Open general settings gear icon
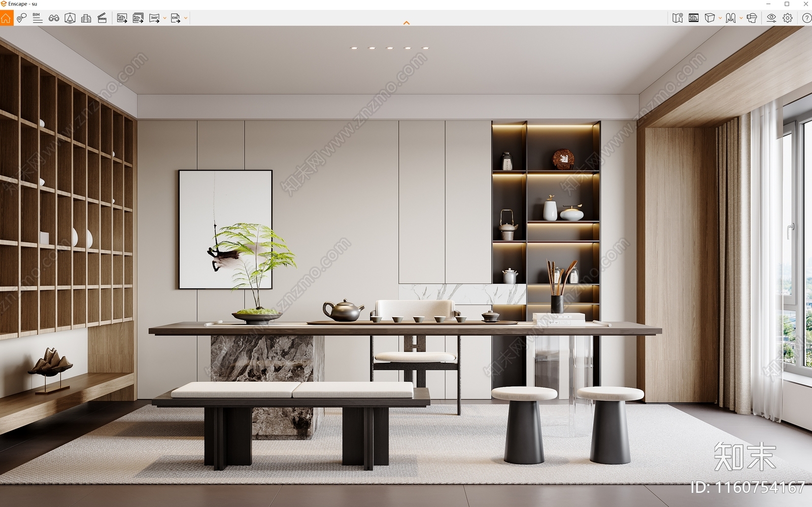The height and width of the screenshot is (507, 812). 788,18
